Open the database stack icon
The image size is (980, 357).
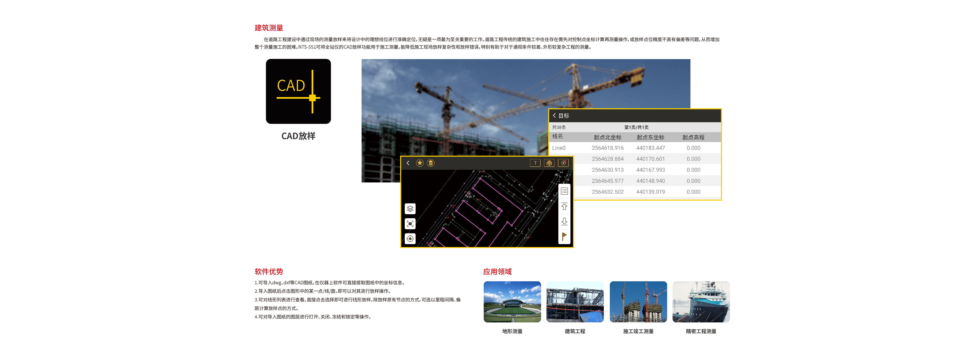431,163
